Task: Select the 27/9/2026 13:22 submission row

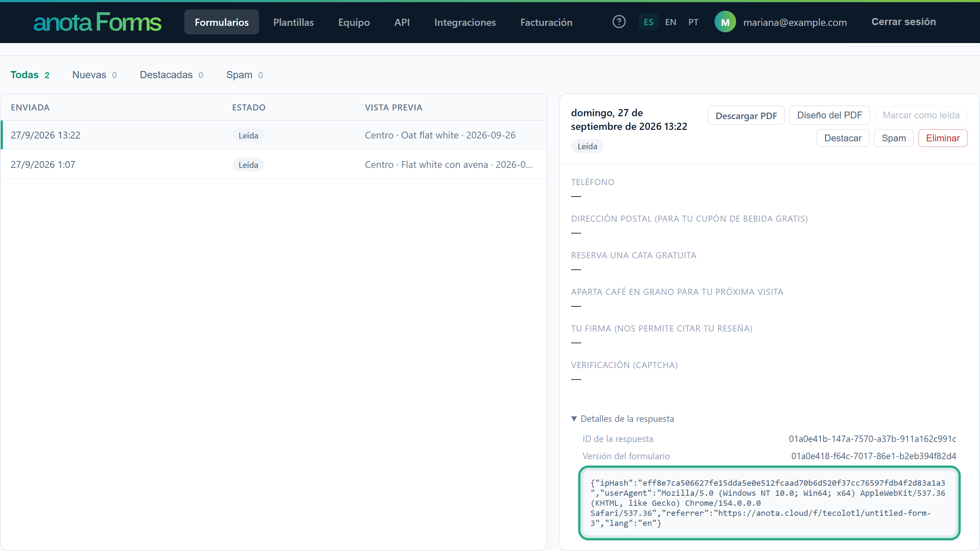Action: (x=274, y=135)
